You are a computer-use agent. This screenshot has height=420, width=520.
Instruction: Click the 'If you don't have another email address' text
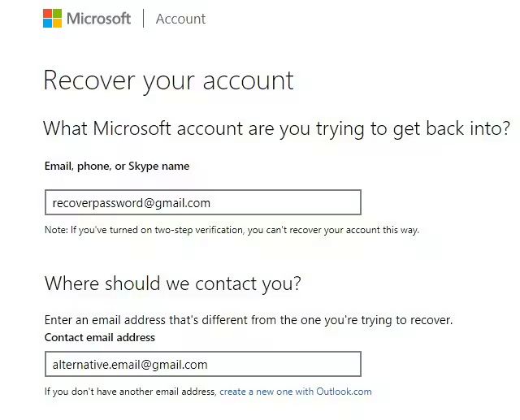click(130, 392)
